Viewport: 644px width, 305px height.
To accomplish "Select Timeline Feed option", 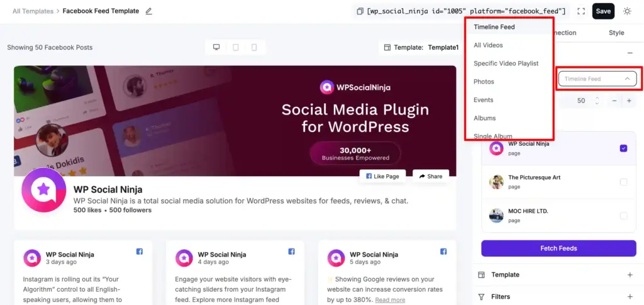I will (x=509, y=27).
